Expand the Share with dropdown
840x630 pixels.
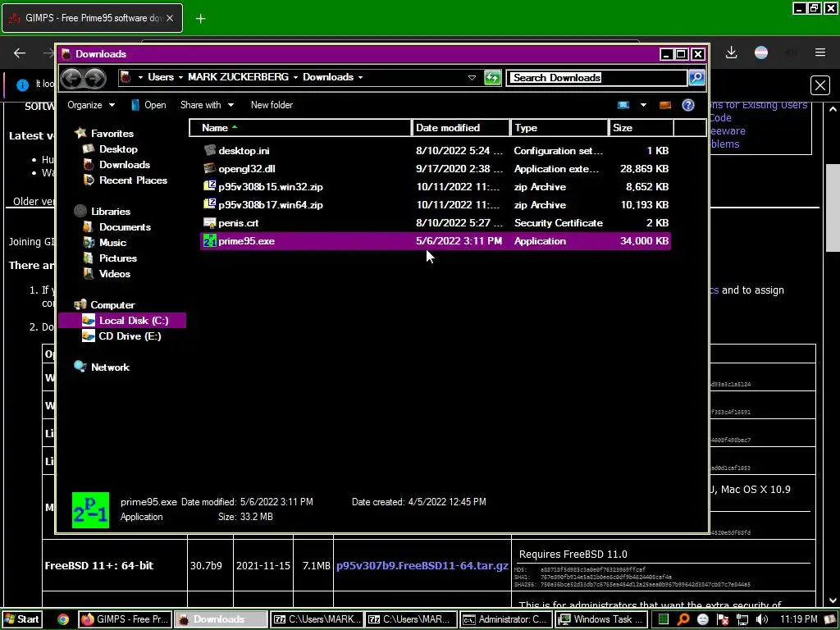click(207, 105)
